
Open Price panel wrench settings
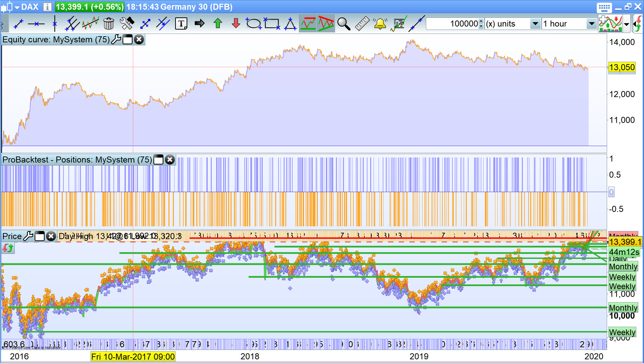28,236
